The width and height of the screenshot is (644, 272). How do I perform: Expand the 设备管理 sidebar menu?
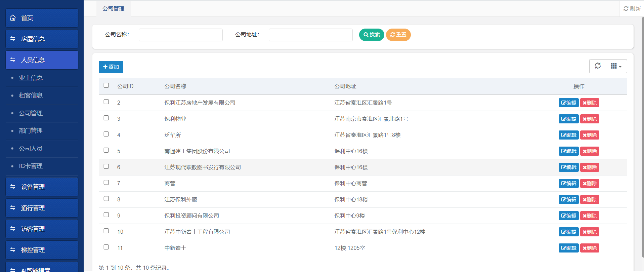tap(42, 187)
